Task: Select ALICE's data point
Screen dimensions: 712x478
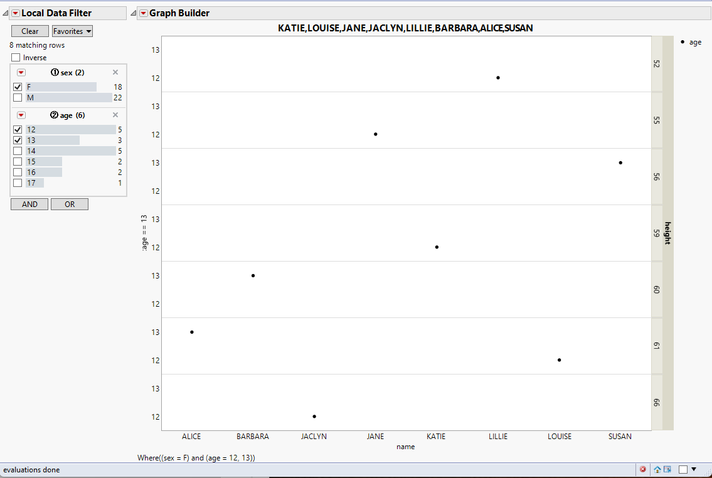Action: pyautogui.click(x=192, y=332)
